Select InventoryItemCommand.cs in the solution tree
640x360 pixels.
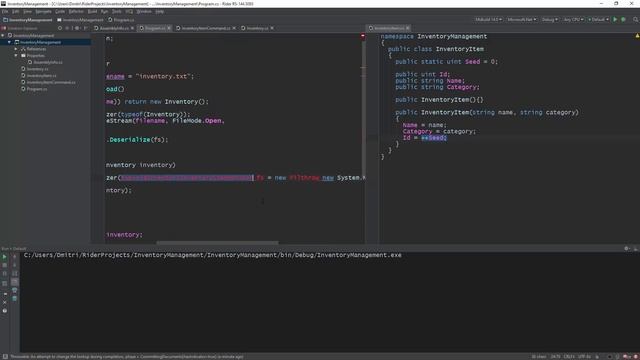click(x=48, y=82)
